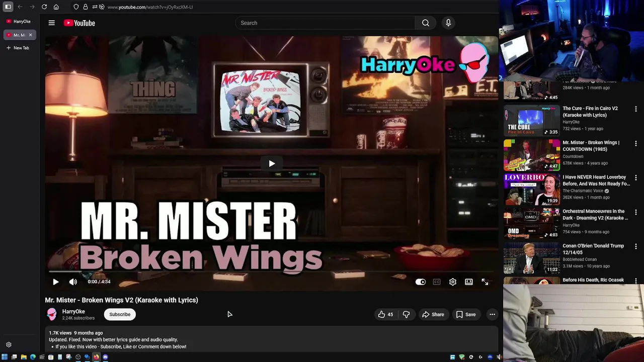The image size is (644, 362).
Task: Open the Before His Death, Ric Ocasek video title
Action: 593,280
